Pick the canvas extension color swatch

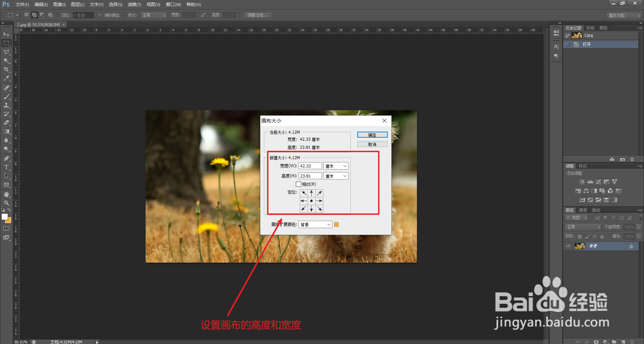pos(336,224)
